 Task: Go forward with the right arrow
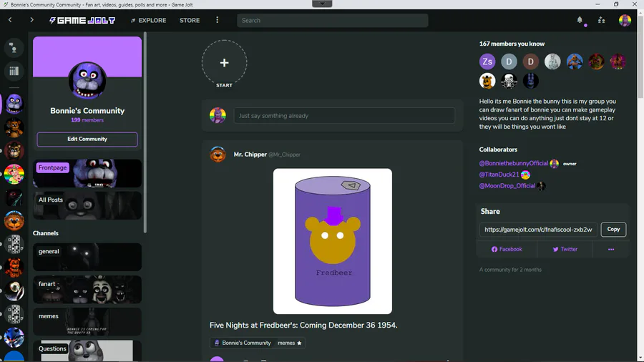[x=31, y=20]
